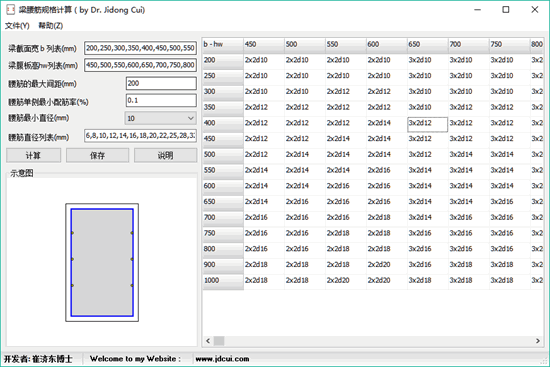Image resolution: width=550 pixels, height=367 pixels.
Task: Click cell 2x2d12 in row 300, column 550
Action: coord(346,93)
